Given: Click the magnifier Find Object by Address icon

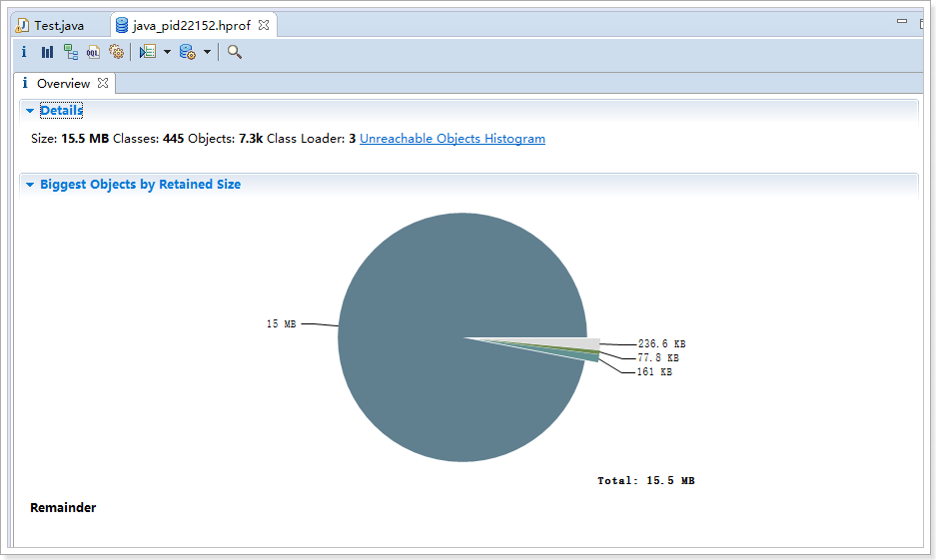Looking at the screenshot, I should pos(234,52).
